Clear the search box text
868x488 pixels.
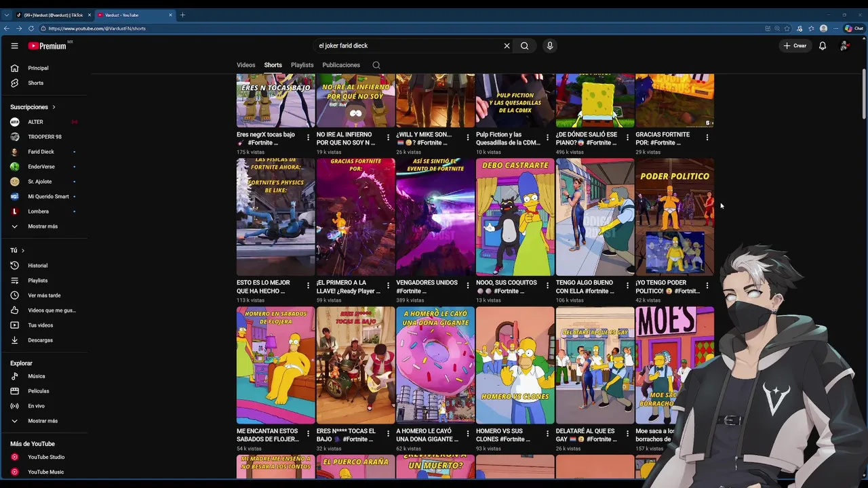(507, 45)
